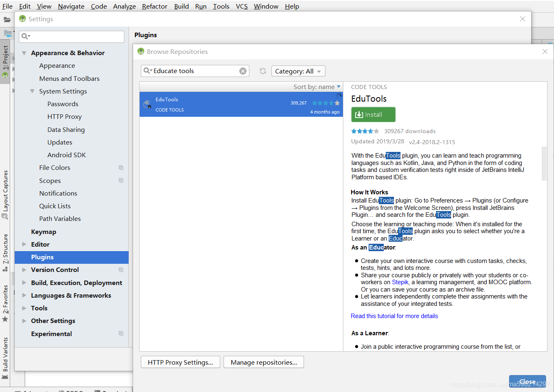Open the Navigate menu
This screenshot has height=392, width=554.
click(x=71, y=6)
